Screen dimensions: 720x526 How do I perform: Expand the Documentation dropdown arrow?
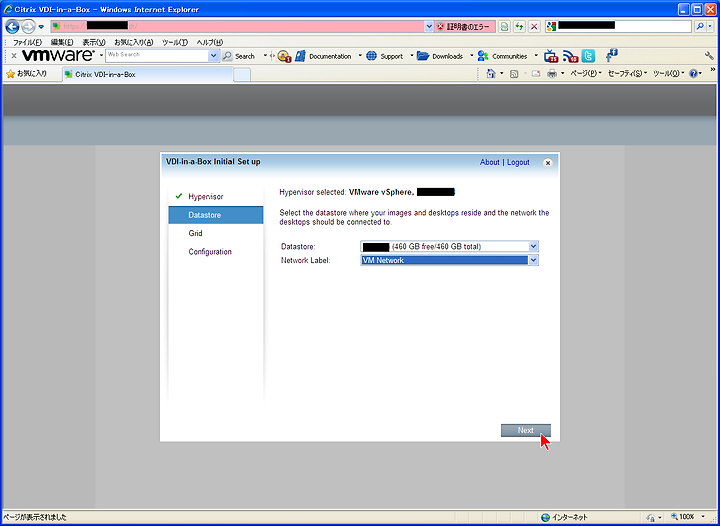(x=360, y=56)
